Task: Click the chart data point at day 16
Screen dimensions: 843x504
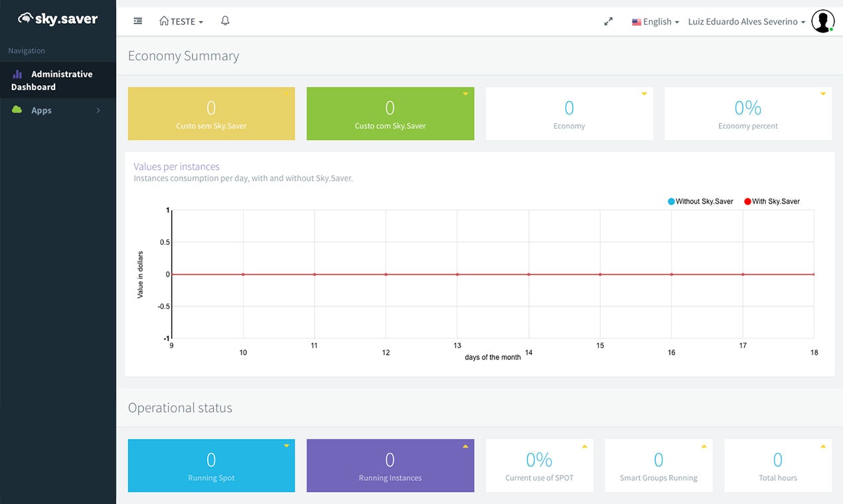Action: tap(672, 274)
